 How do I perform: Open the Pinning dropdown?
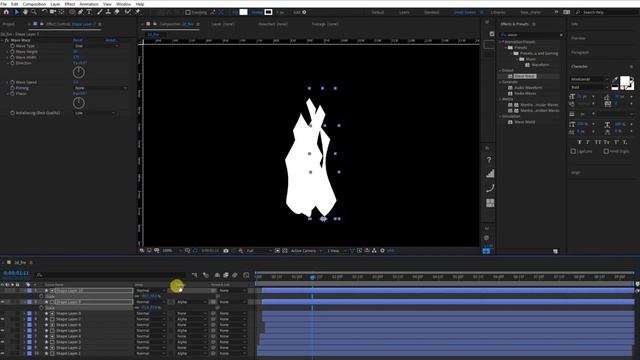click(x=100, y=88)
